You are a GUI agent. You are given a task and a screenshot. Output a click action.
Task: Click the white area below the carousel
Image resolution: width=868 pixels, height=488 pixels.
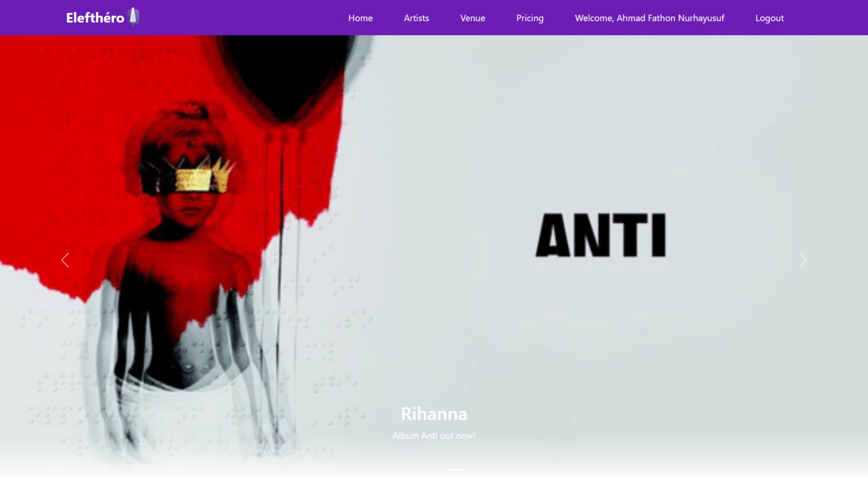pos(434,482)
